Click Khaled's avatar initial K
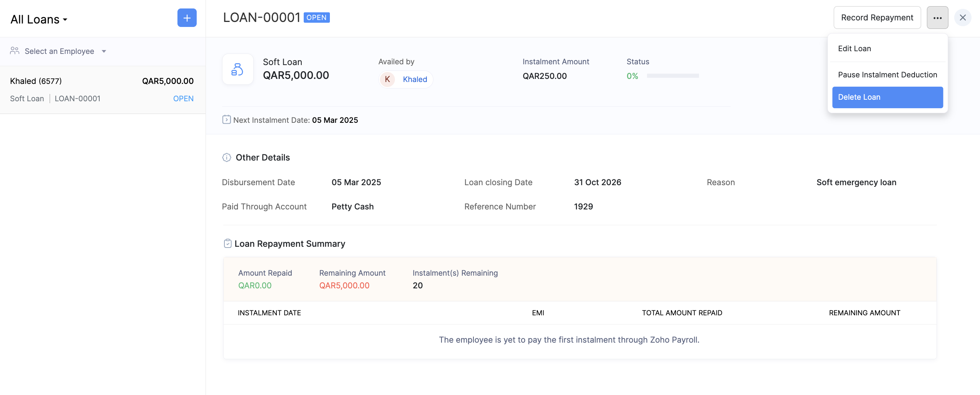The image size is (980, 395). [387, 79]
